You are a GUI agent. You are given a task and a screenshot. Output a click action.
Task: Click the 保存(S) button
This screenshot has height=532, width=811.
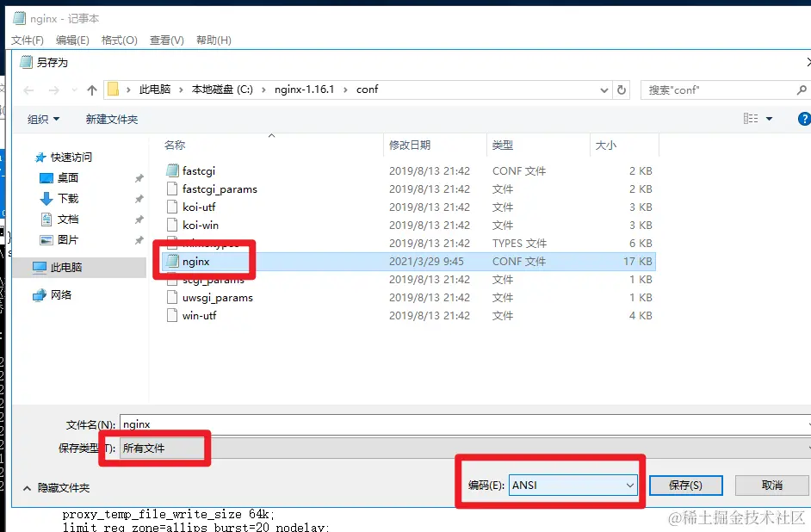(x=685, y=485)
